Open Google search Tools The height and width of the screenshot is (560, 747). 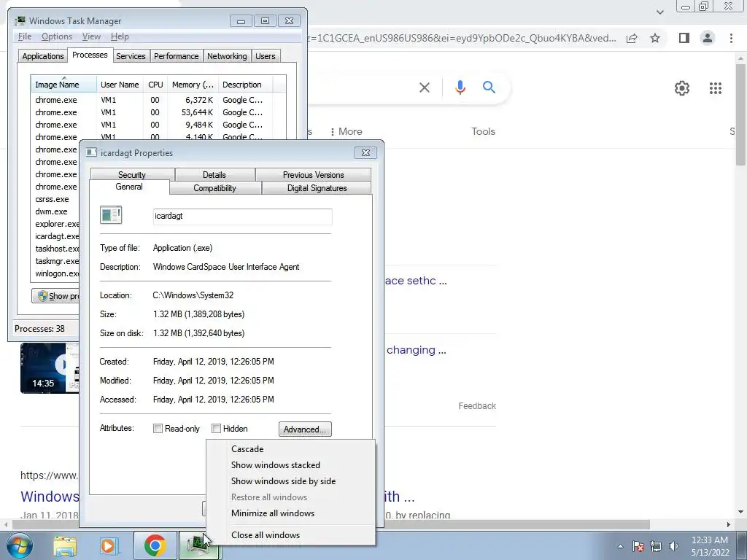[x=483, y=131]
